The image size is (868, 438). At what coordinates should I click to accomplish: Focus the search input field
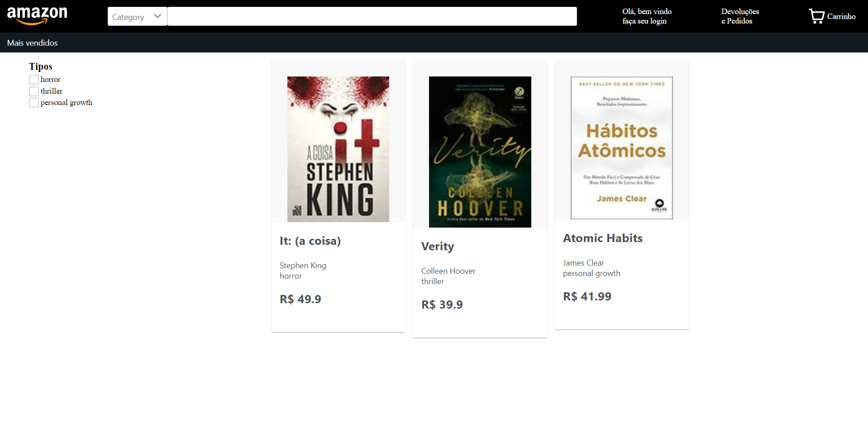point(372,16)
